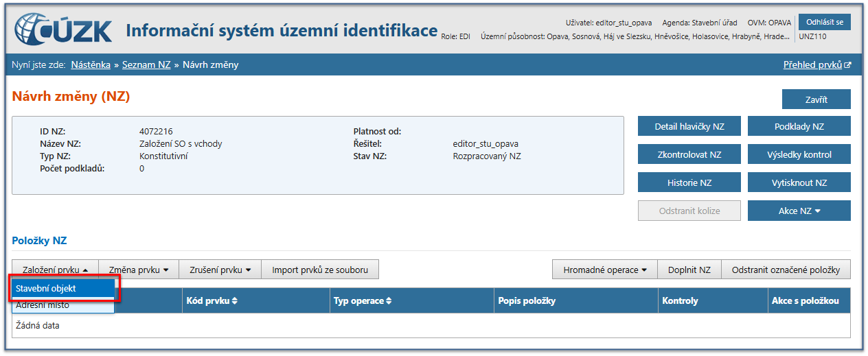Run Zkontrolovat NZ check
Screen dimensions: 868x356
(x=689, y=154)
